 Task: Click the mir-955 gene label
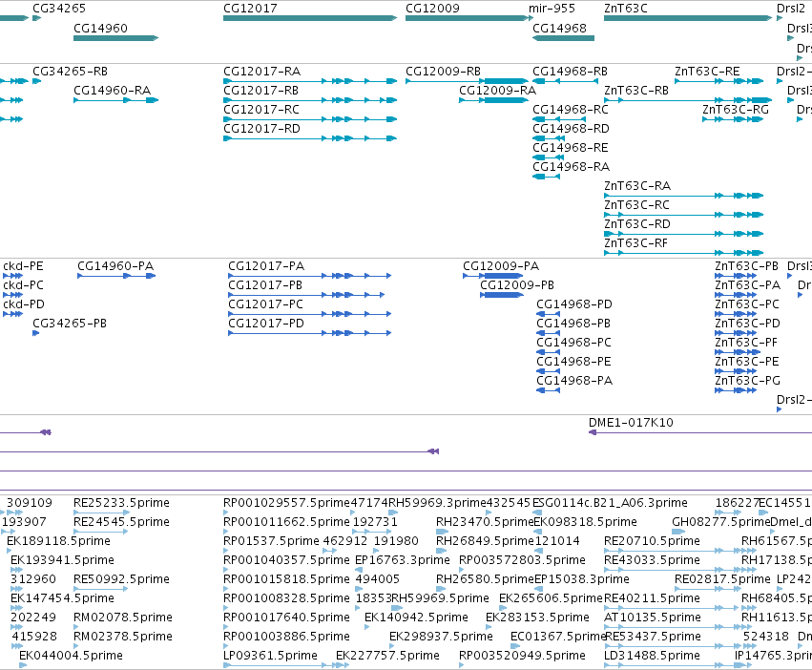click(x=552, y=9)
